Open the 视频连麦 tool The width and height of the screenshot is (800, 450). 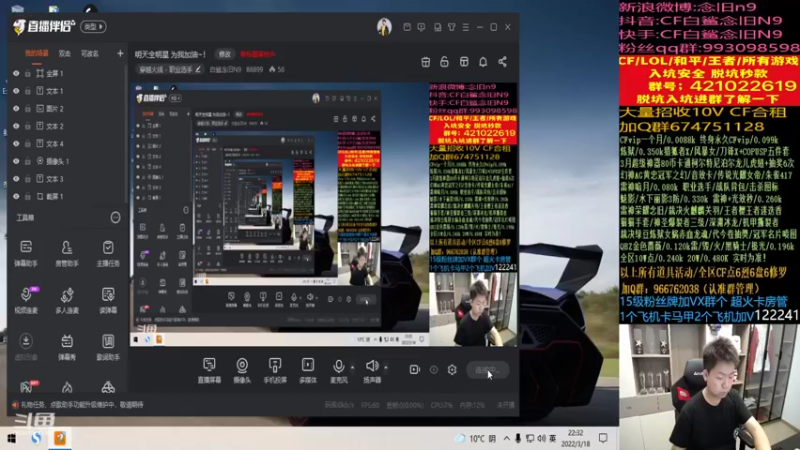click(x=26, y=300)
